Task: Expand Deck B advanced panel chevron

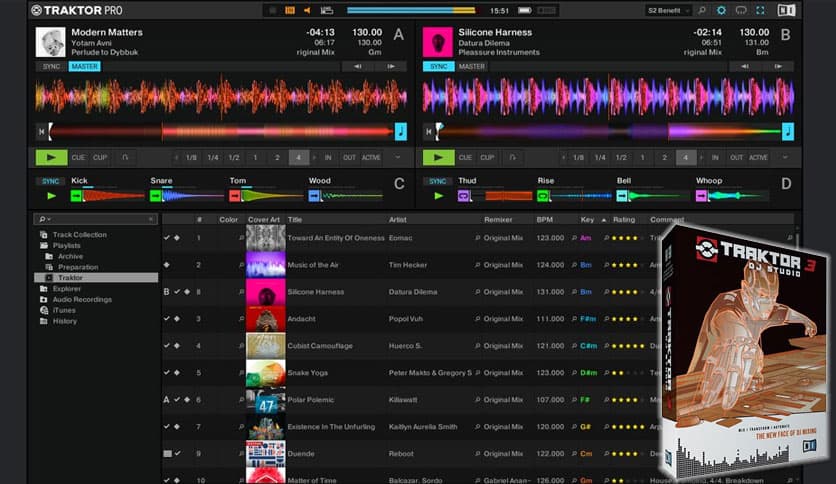Action: point(785,157)
